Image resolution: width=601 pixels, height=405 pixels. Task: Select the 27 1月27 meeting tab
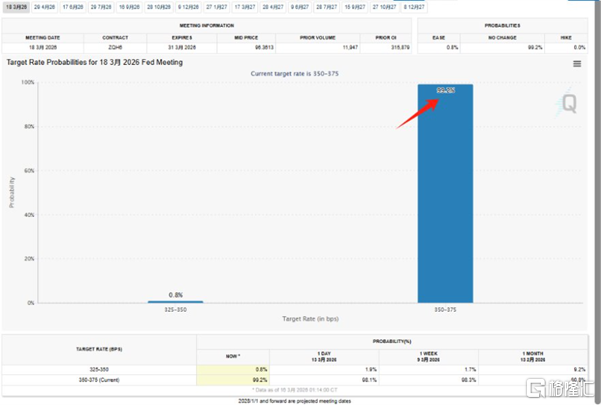pos(217,7)
